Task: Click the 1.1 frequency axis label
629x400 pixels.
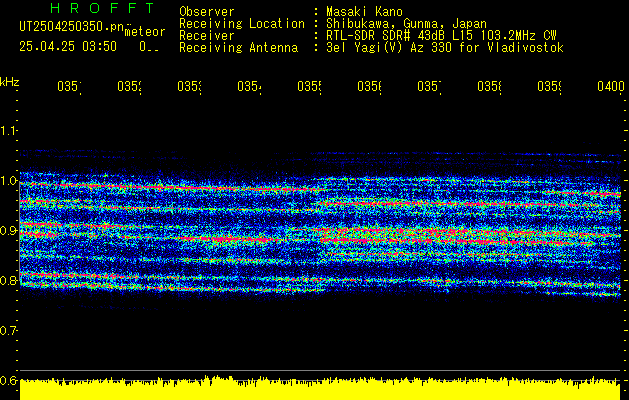Action: coord(8,131)
